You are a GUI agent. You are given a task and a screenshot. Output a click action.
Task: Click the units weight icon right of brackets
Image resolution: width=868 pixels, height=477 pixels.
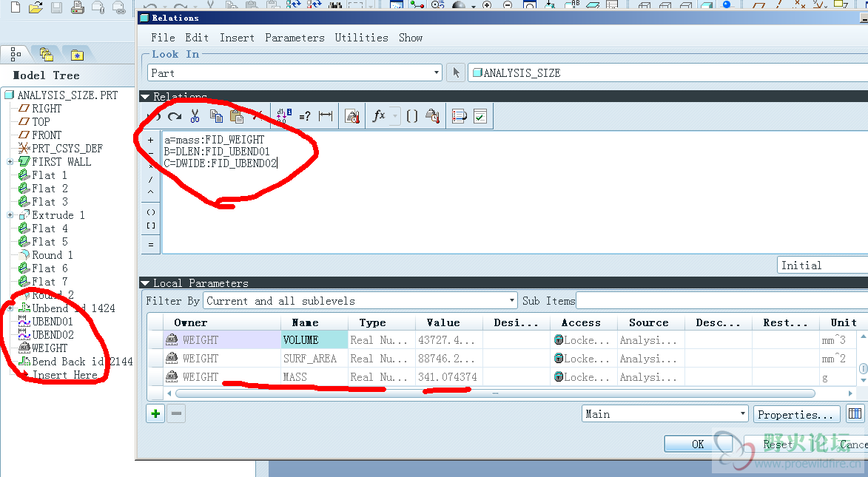[x=433, y=116]
